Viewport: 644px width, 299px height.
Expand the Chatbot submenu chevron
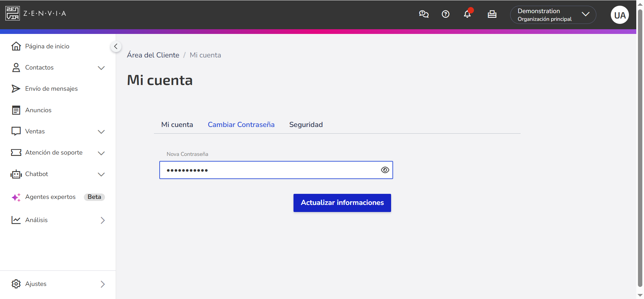tap(101, 174)
